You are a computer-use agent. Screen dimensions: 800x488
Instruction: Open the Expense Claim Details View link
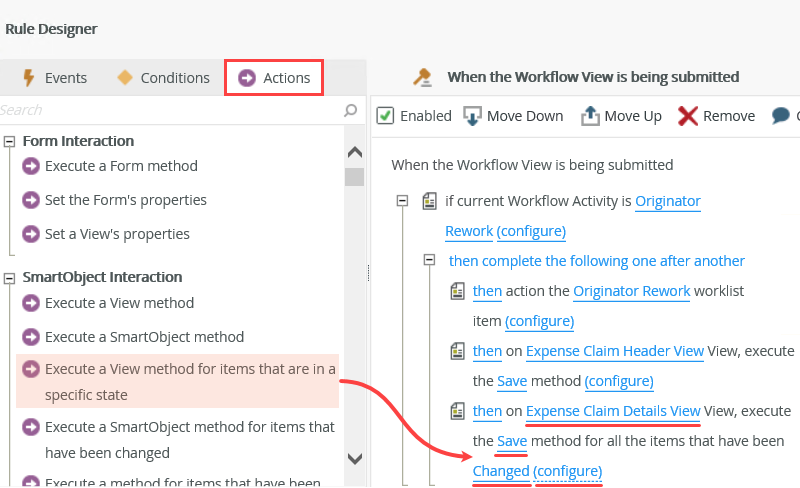[613, 411]
